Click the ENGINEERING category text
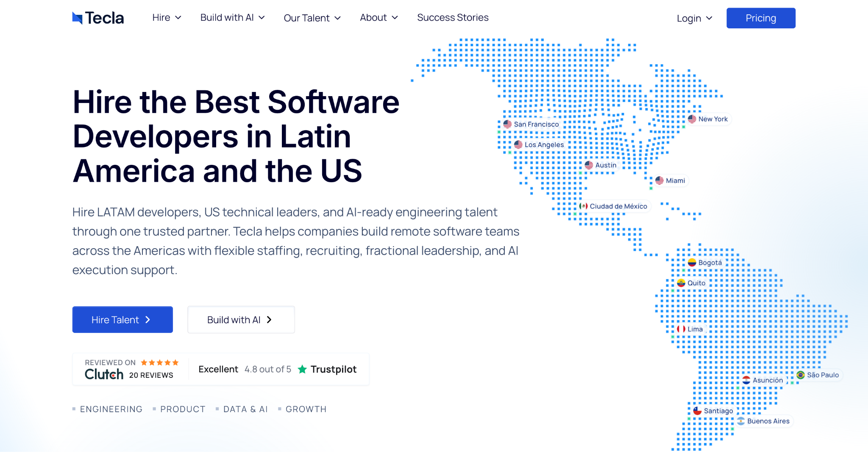 111,409
